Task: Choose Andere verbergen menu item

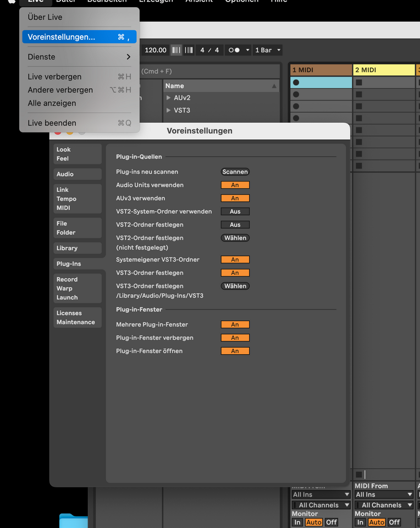Action: (x=79, y=90)
